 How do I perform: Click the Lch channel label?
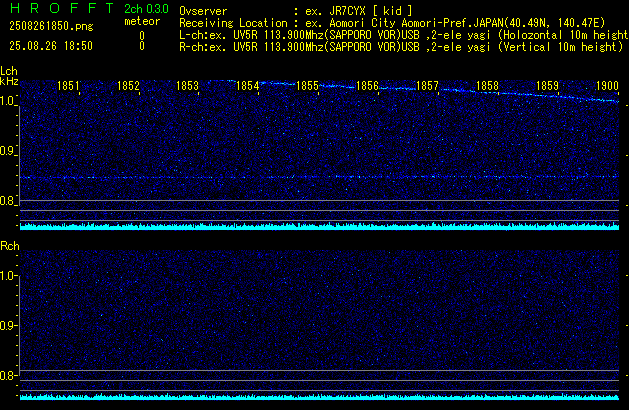tap(9, 71)
